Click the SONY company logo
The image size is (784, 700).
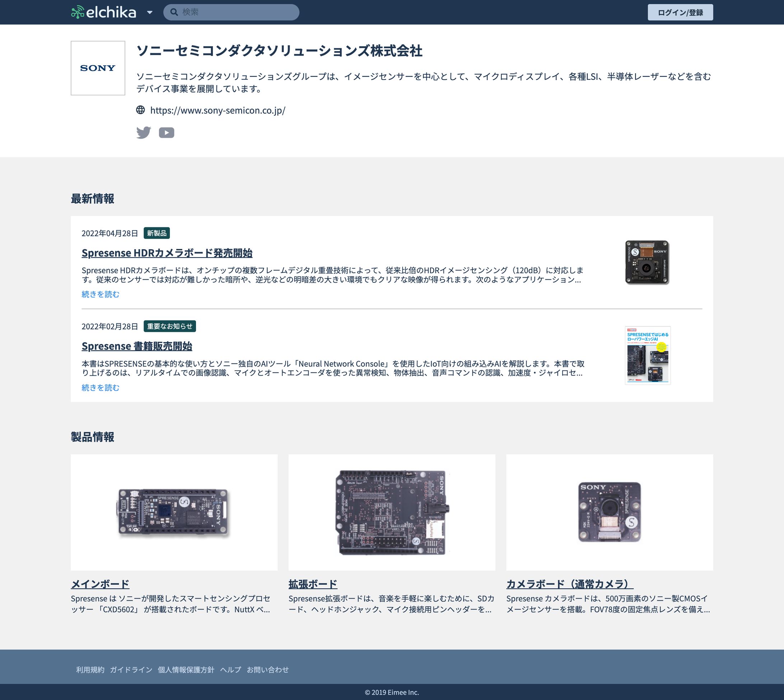pyautogui.click(x=98, y=68)
